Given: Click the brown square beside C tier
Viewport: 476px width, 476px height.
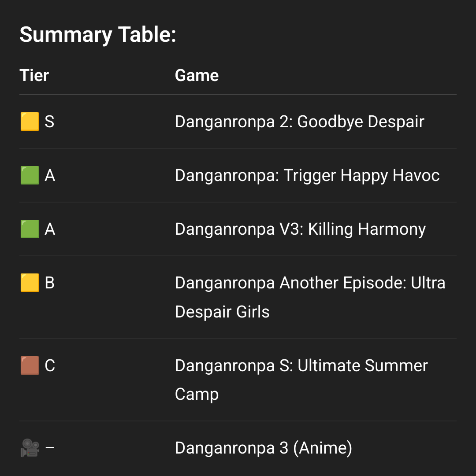Looking at the screenshot, I should pos(30,365).
